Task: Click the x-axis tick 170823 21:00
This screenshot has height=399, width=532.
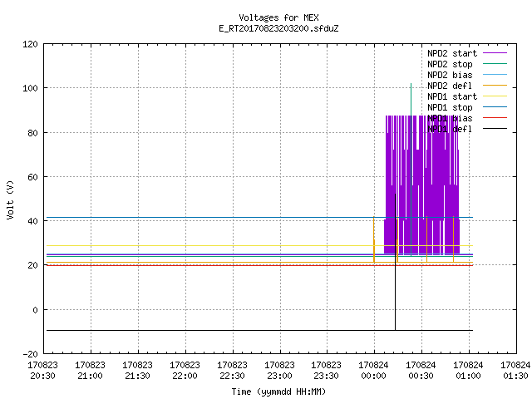Action: (91, 371)
